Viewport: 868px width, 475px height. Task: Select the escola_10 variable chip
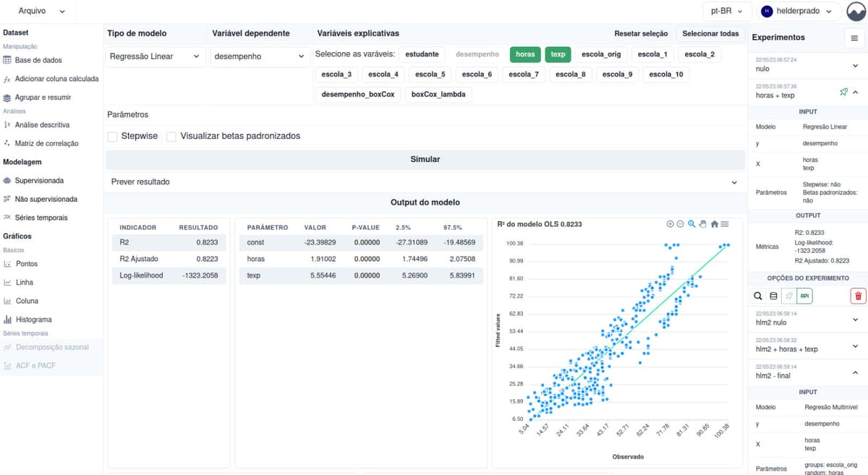click(666, 74)
